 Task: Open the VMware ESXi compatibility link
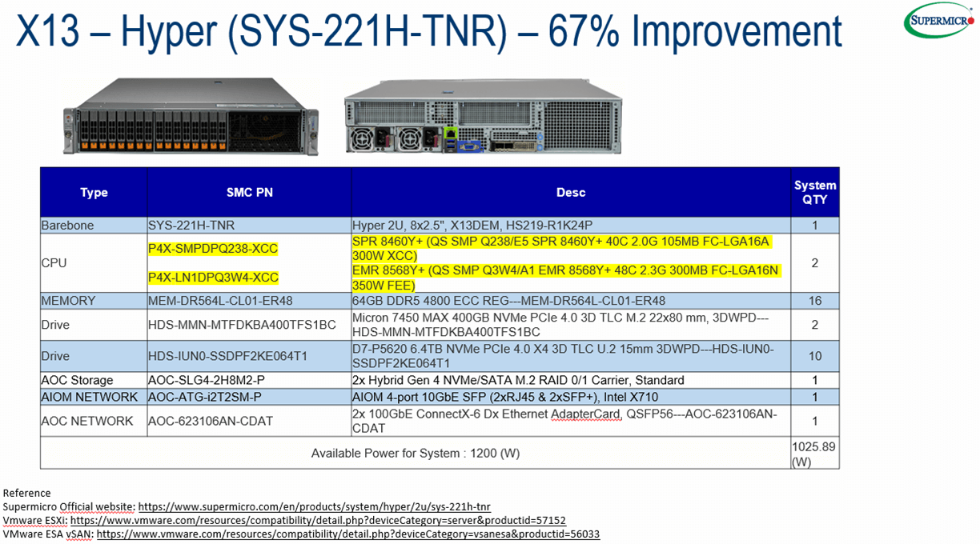[x=318, y=520]
